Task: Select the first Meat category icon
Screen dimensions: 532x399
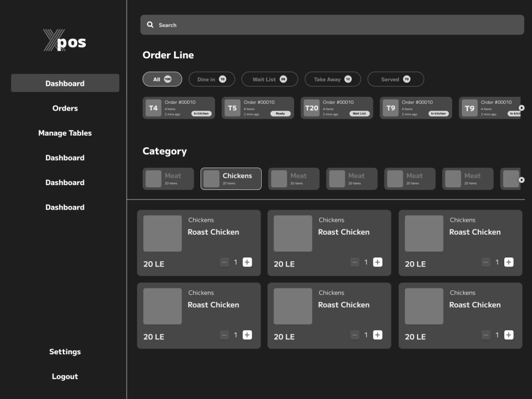Action: click(x=154, y=179)
